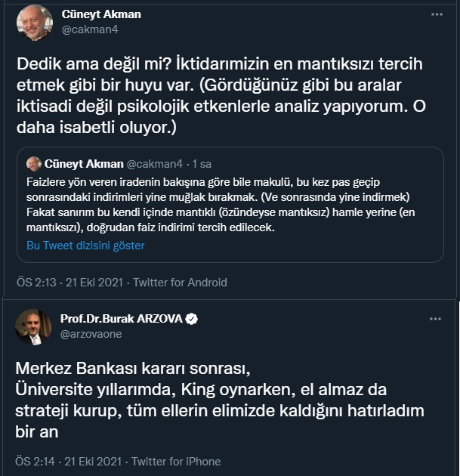Image resolution: width=460 pixels, height=476 pixels.
Task: Click the @arzovaone handle
Action: click(x=91, y=334)
